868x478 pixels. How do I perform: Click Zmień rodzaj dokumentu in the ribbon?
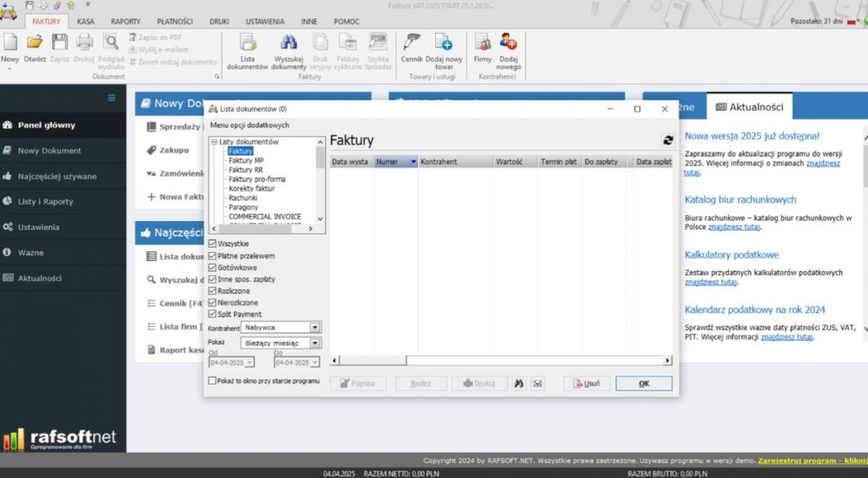click(x=173, y=62)
